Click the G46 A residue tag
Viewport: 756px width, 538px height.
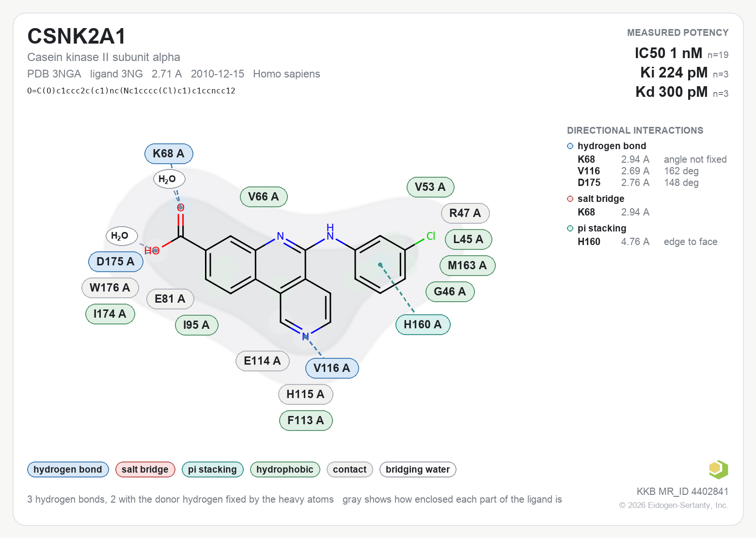coord(450,292)
